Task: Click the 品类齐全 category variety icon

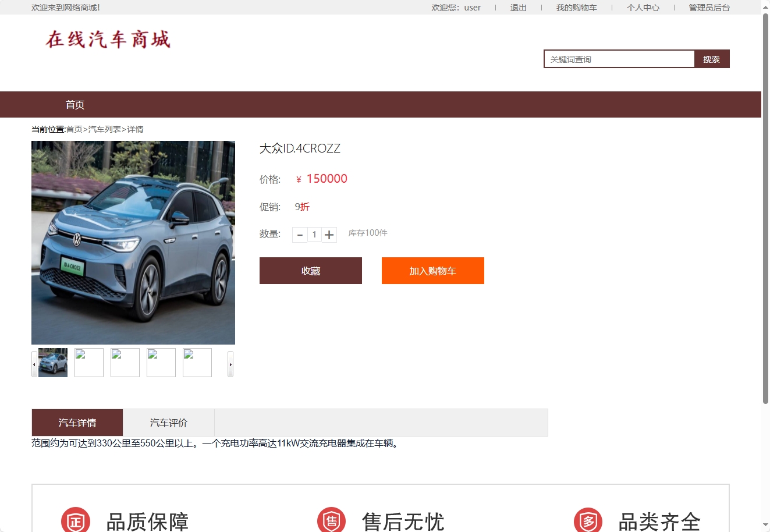Action: [x=587, y=519]
